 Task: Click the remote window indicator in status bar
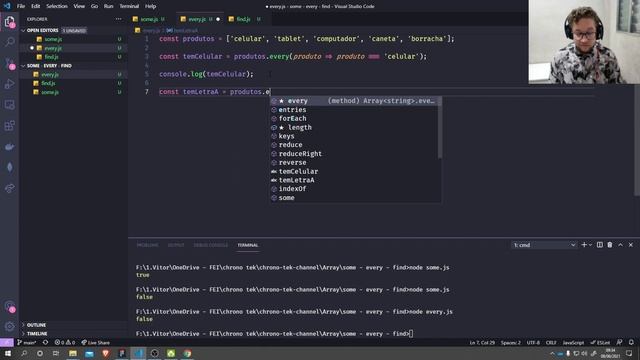click(7, 342)
